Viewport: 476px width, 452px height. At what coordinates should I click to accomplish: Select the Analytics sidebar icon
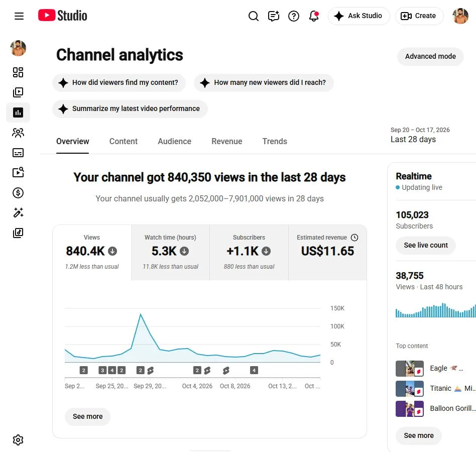coord(18,112)
